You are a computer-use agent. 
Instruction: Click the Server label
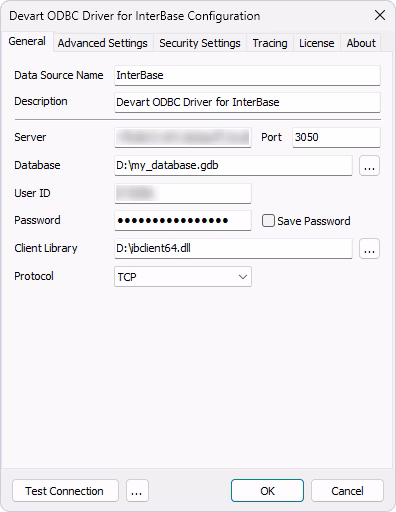coord(30,137)
